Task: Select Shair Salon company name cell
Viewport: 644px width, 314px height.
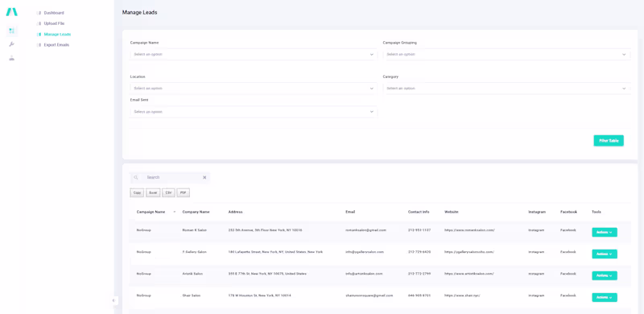Action: point(192,295)
